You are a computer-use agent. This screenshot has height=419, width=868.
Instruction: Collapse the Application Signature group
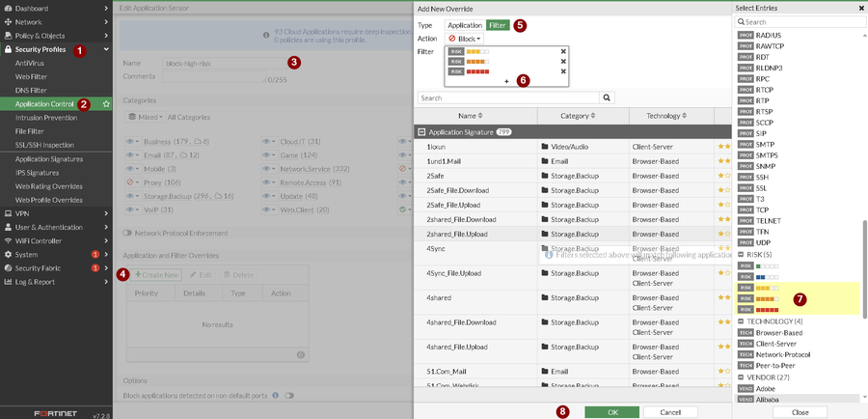coord(421,132)
